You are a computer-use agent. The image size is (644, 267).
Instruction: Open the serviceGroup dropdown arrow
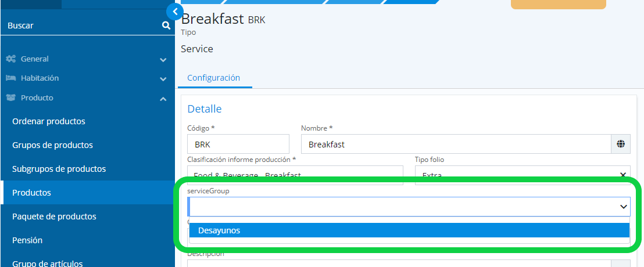623,207
